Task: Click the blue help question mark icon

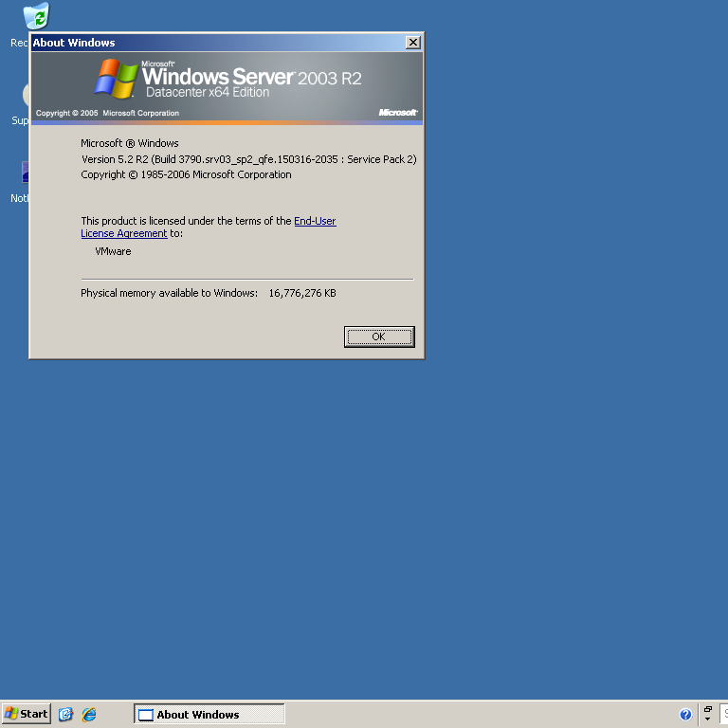Action: tap(685, 714)
